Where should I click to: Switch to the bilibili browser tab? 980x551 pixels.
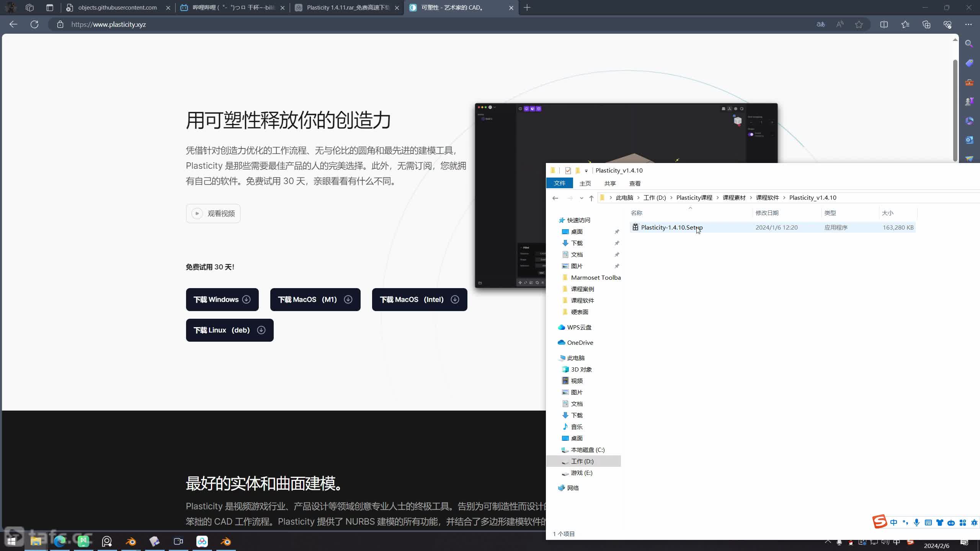point(233,8)
